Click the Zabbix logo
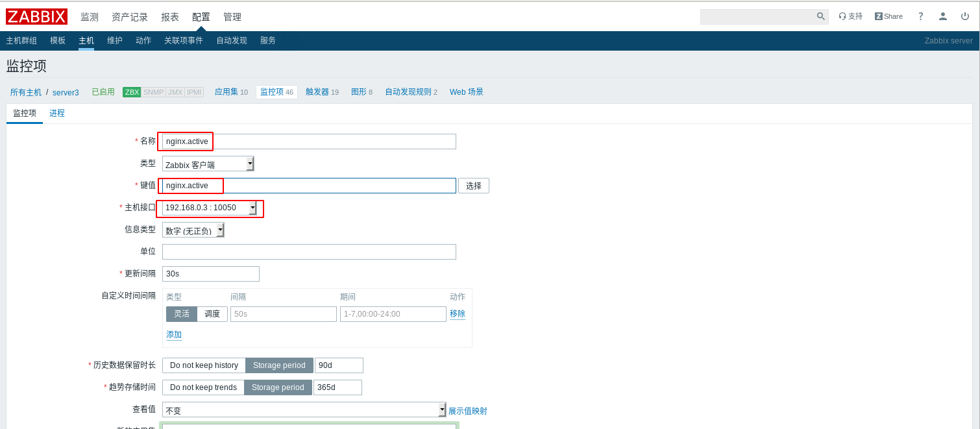980x429 pixels. [x=37, y=17]
